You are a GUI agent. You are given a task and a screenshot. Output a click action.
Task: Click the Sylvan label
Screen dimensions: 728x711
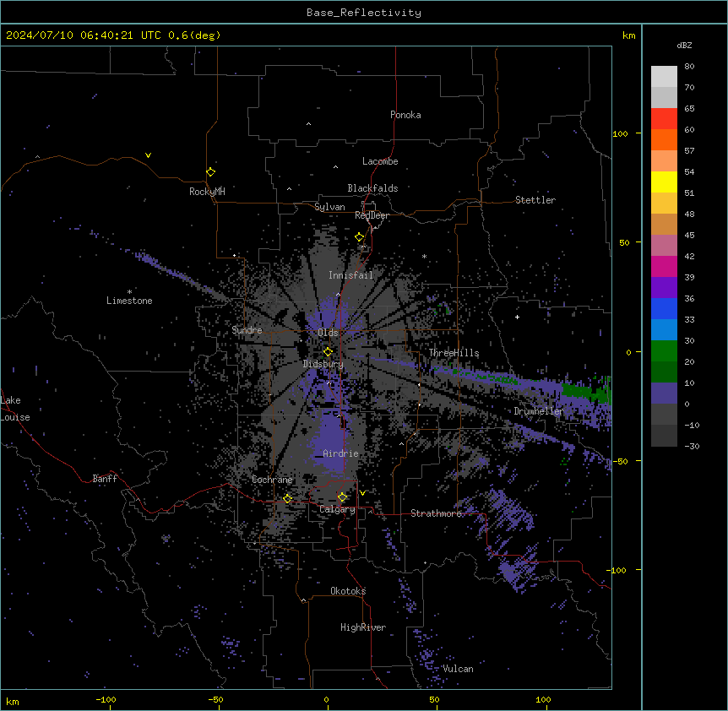(x=329, y=207)
